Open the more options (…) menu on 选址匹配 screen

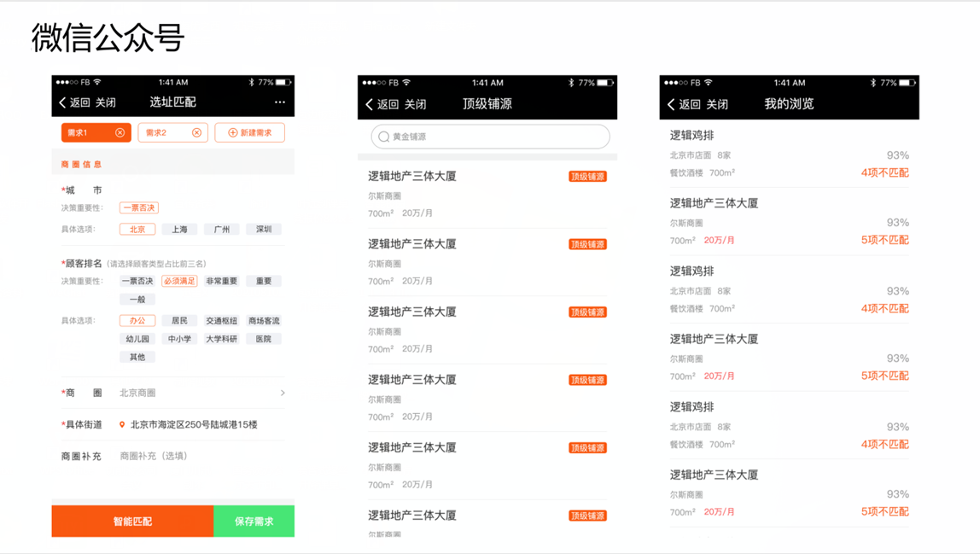click(x=279, y=102)
